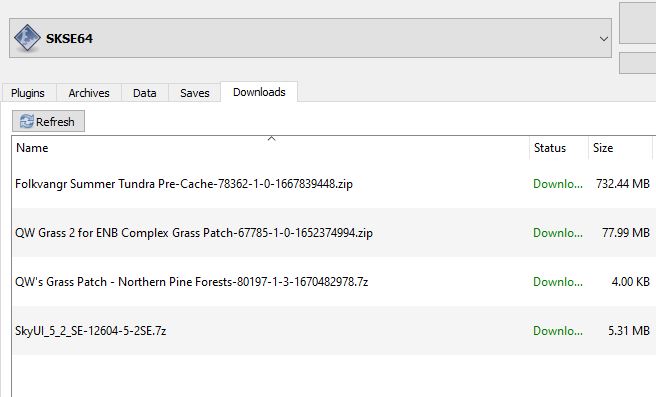Click the Refresh arrows icon

point(26,121)
